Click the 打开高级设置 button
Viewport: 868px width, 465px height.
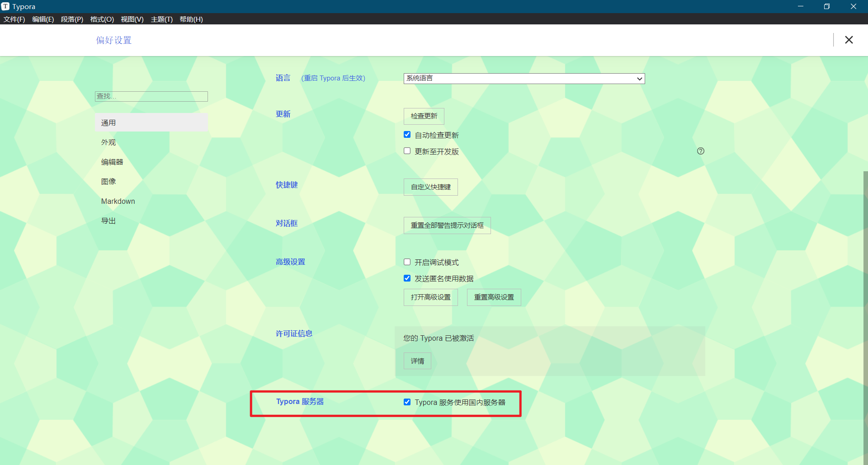431,297
